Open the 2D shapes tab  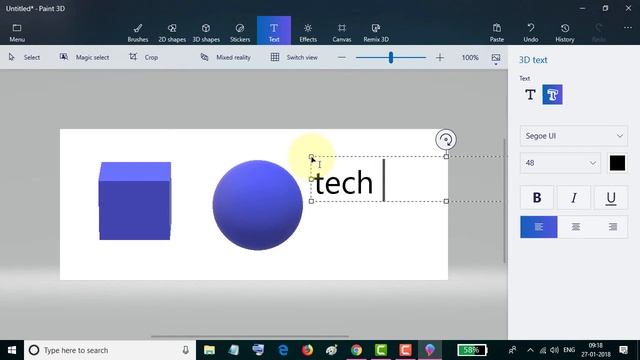[172, 33]
